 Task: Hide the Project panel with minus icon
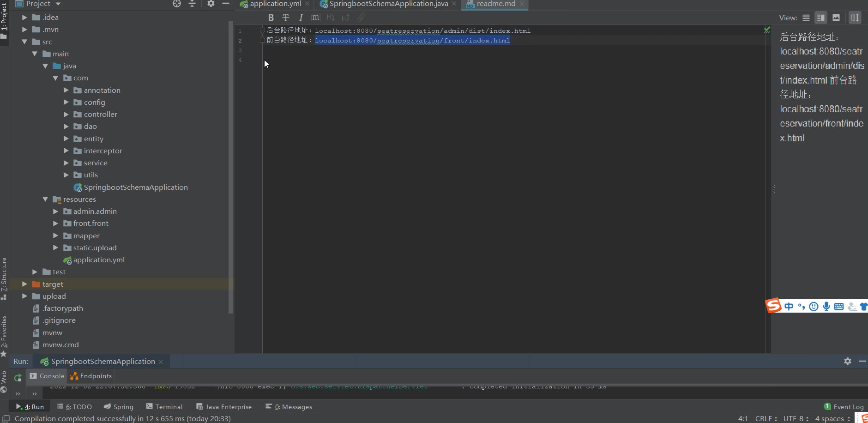(226, 4)
